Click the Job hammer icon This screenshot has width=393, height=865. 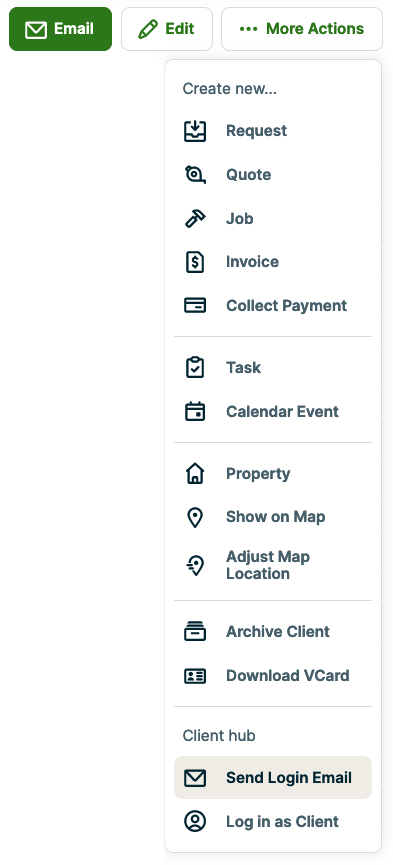tap(195, 218)
